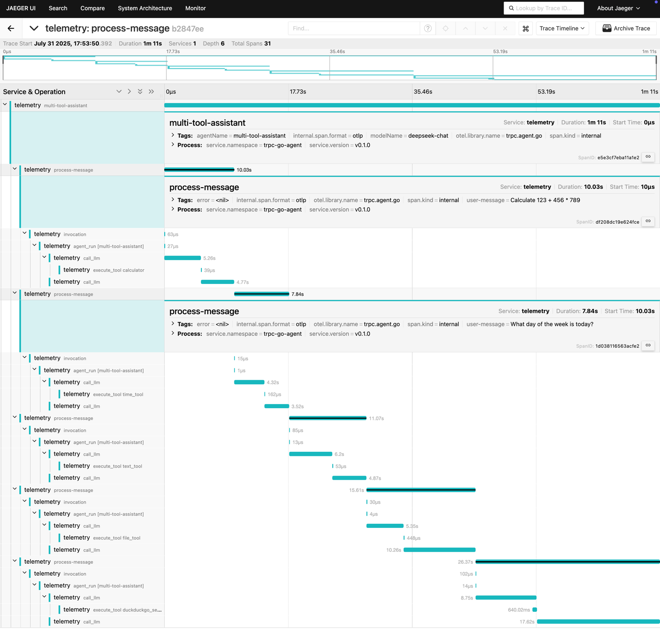Expand one level with the single down chevron

pos(119,92)
